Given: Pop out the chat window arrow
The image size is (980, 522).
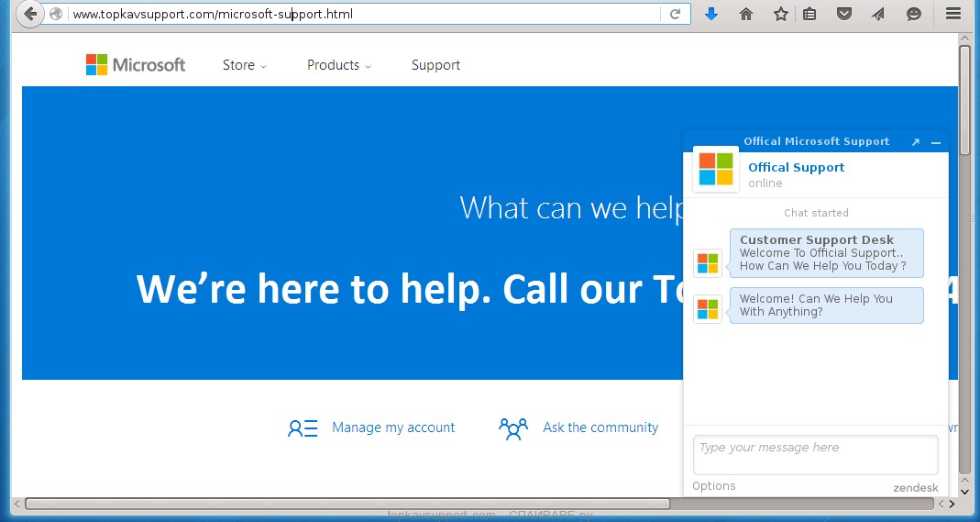Looking at the screenshot, I should [916, 142].
